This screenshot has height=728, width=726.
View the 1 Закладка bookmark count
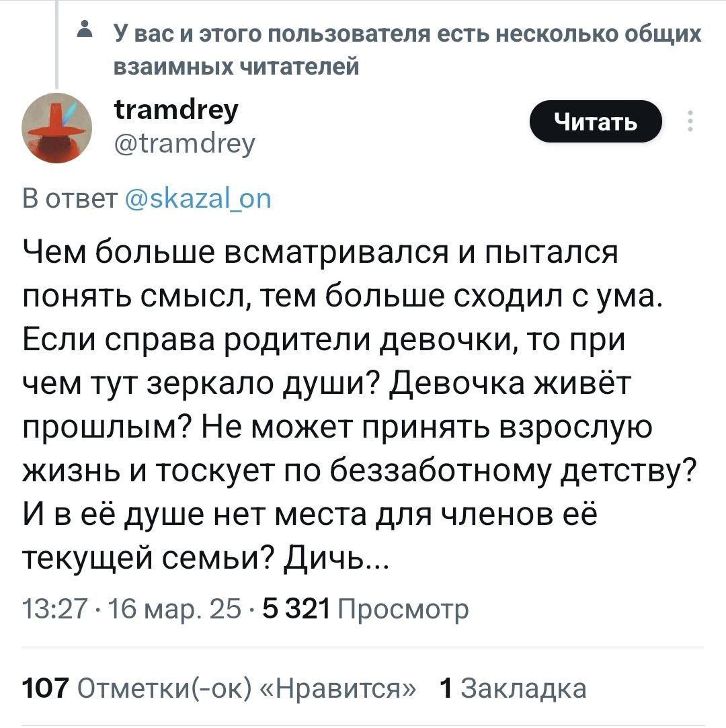tap(513, 688)
